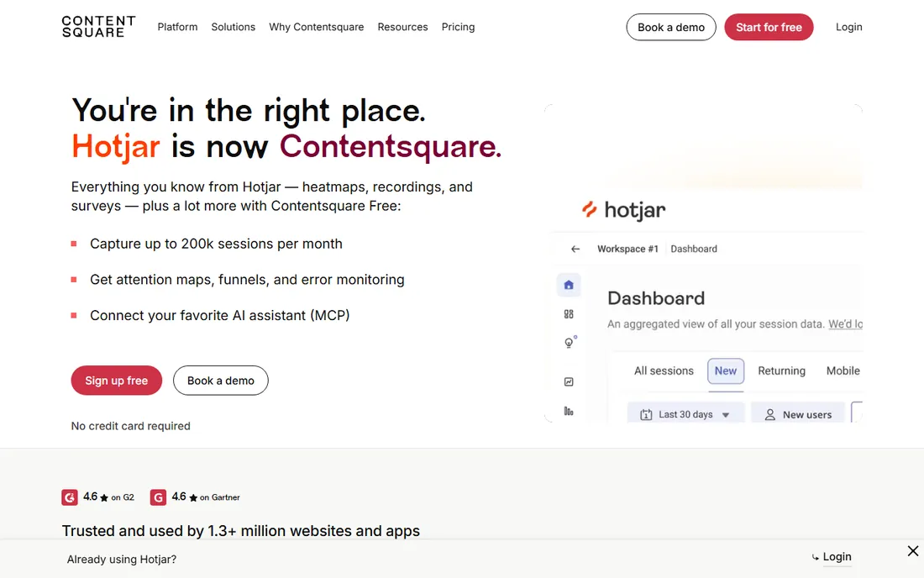Click the G2 rating badge icon
Viewport: 924px width, 578px height.
(70, 498)
